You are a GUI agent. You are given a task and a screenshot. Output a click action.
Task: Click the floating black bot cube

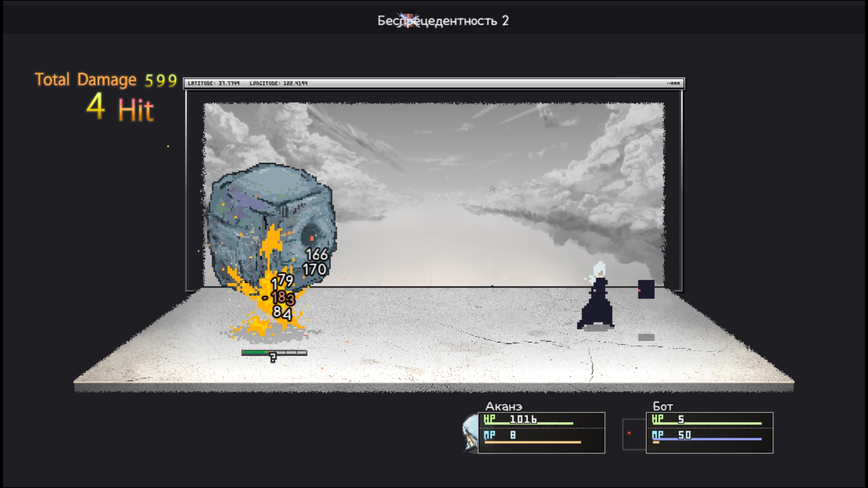[x=646, y=289]
